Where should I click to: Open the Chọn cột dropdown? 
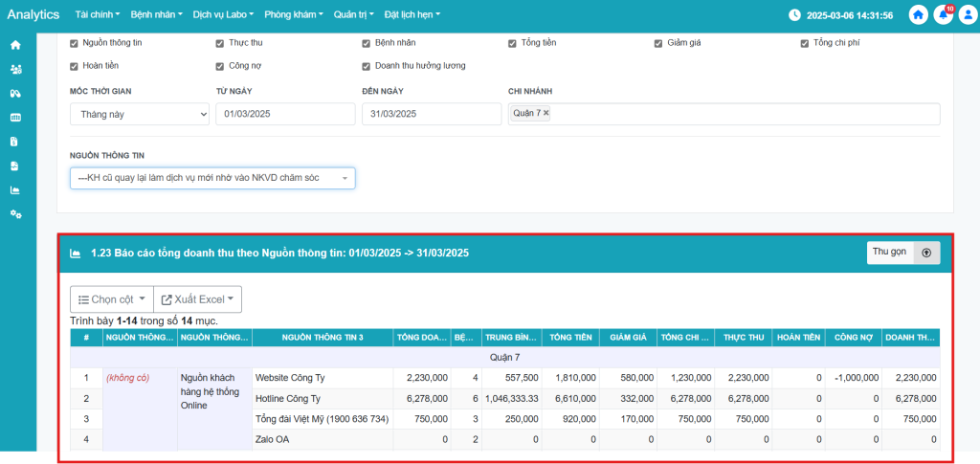[x=110, y=299]
